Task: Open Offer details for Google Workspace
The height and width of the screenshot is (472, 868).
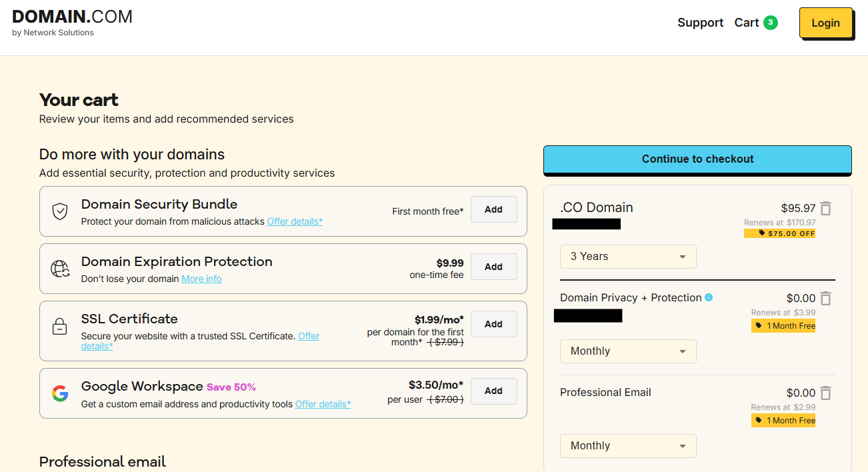Action: [323, 404]
